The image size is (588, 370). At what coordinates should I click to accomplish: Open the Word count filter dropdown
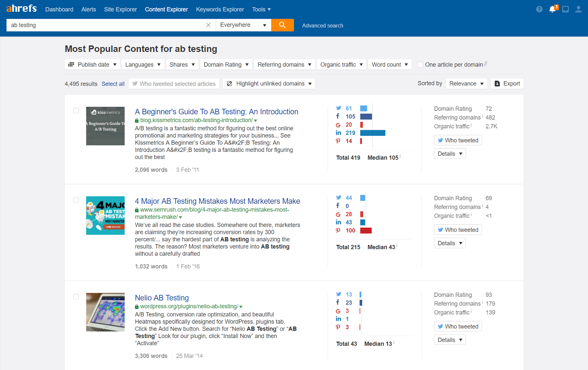pos(390,64)
